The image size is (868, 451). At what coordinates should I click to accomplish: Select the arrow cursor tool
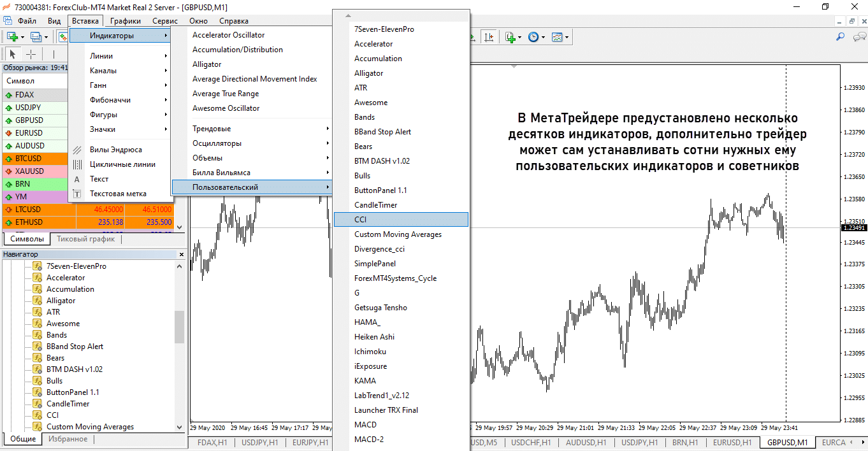[13, 54]
